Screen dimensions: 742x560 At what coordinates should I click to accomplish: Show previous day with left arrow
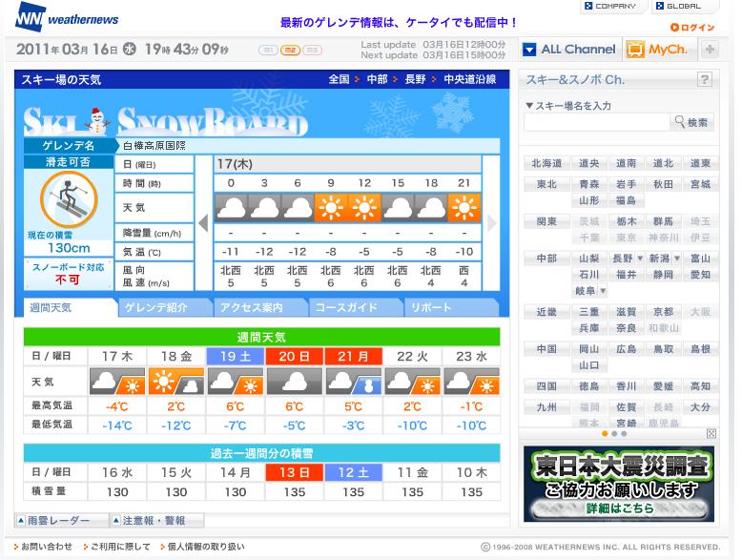pos(203,222)
